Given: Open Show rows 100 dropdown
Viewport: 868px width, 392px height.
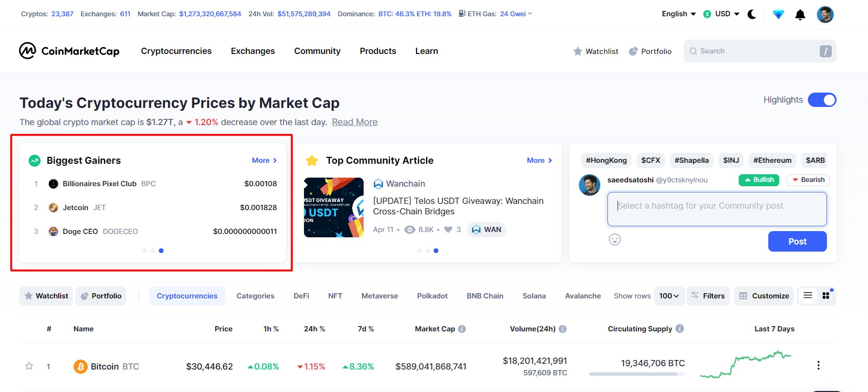Looking at the screenshot, I should [669, 296].
